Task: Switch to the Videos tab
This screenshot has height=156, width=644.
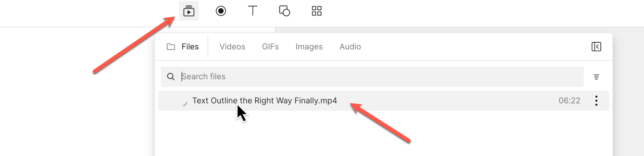Action: click(232, 47)
